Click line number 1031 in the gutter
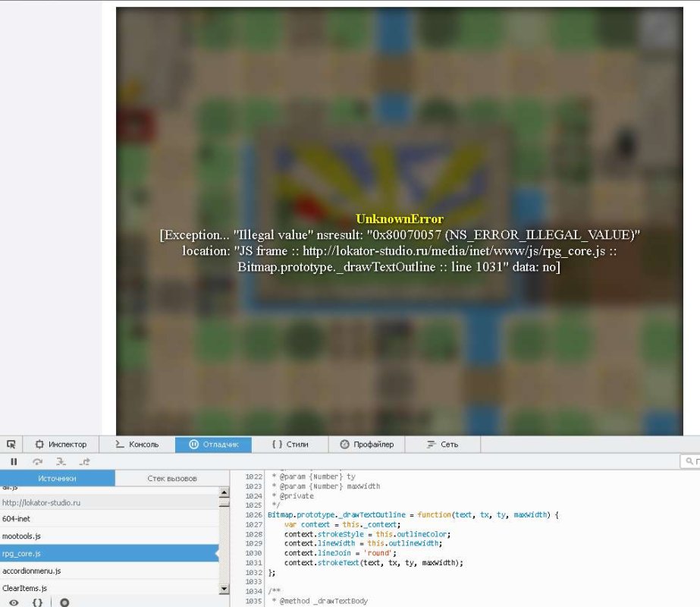This screenshot has width=700, height=607. coord(253,563)
